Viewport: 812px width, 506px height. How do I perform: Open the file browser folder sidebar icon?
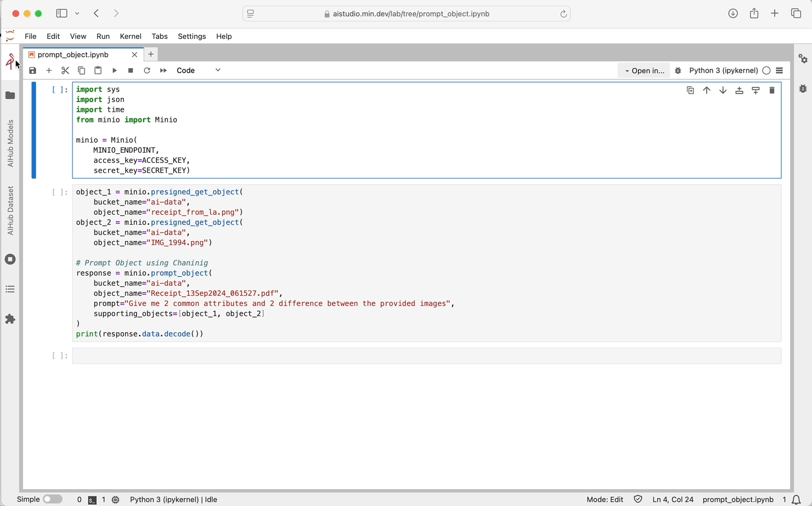[10, 95]
